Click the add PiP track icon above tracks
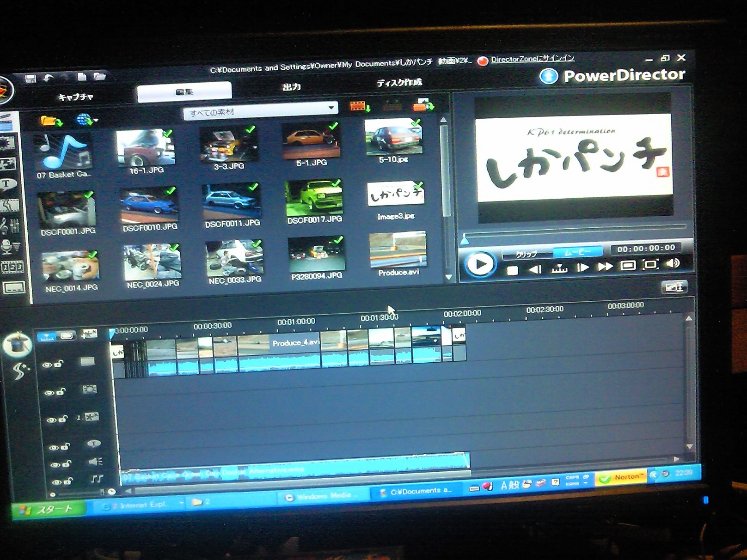This screenshot has height=560, width=747. pos(89,334)
